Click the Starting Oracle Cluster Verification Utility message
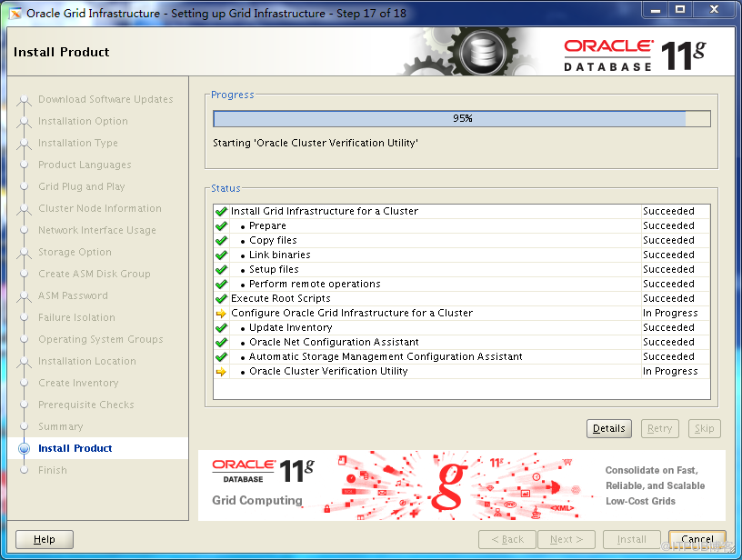Image resolution: width=742 pixels, height=560 pixels. click(x=316, y=143)
